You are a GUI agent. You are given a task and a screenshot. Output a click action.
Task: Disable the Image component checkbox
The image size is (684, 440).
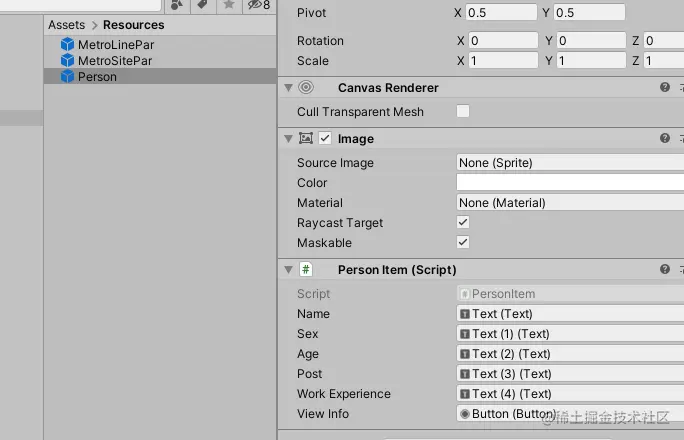325,138
